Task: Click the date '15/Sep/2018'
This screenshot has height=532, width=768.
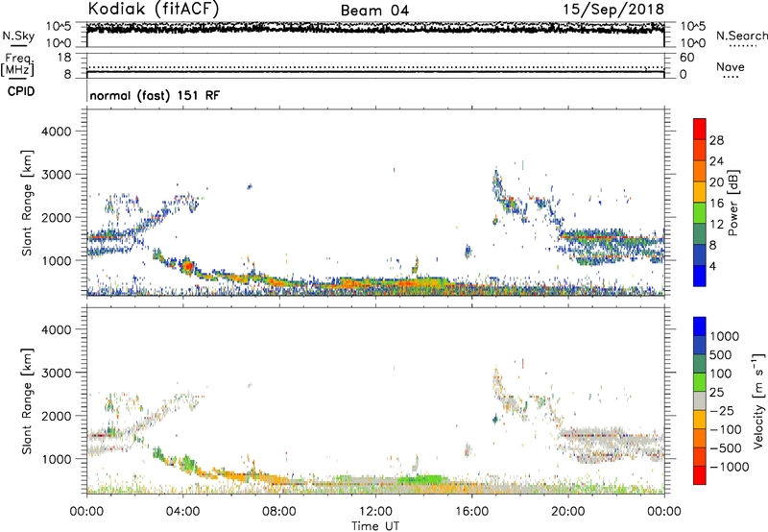Action: point(613,9)
